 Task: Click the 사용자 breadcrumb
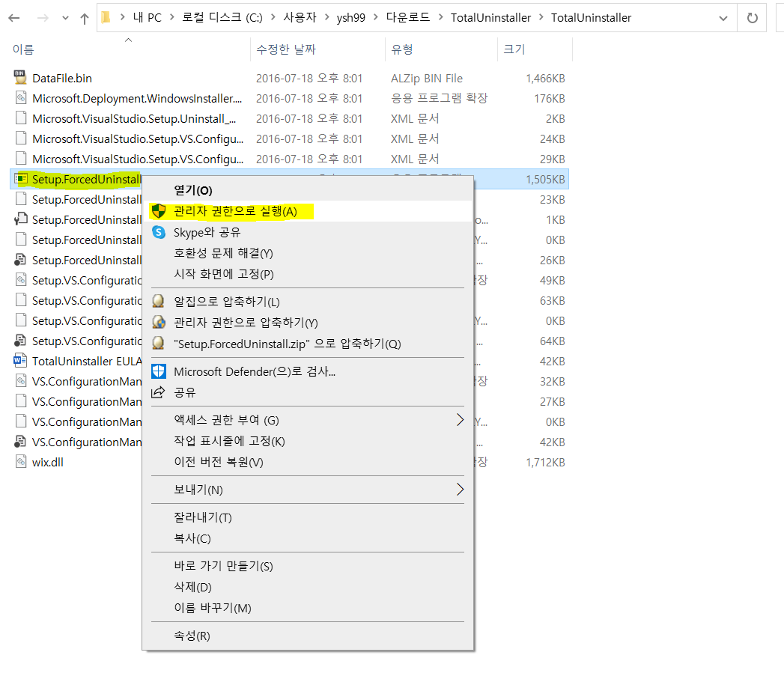pyautogui.click(x=300, y=17)
